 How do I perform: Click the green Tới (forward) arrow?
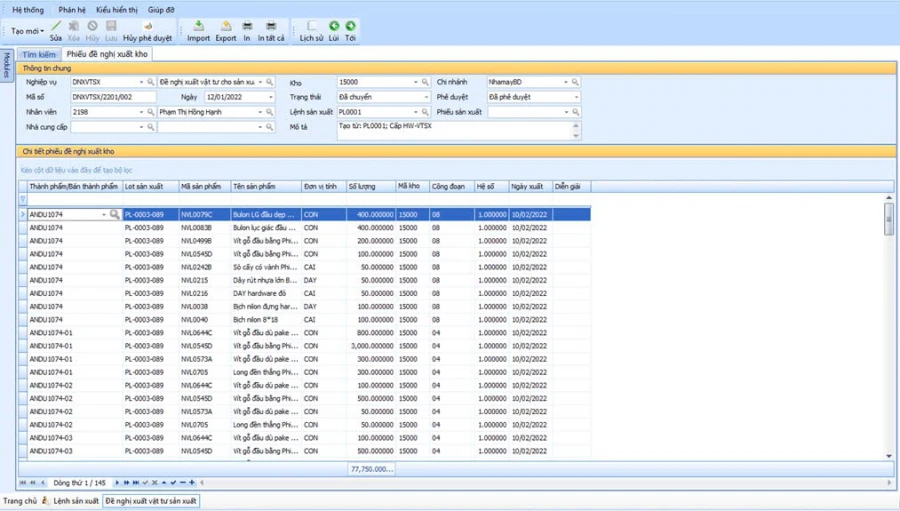point(350,26)
